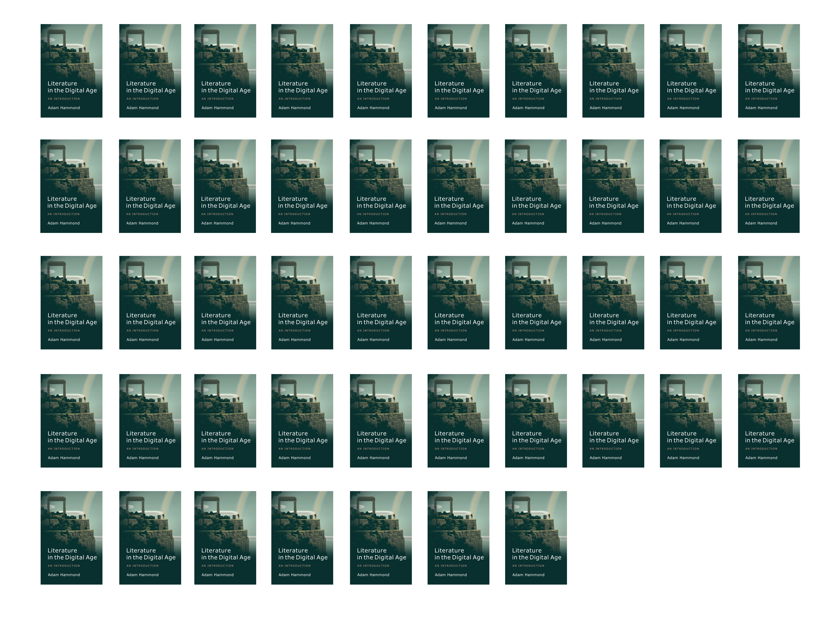Screen dimensions: 840x621
Task: Select the eighth cover in the fourth row
Action: point(613,421)
